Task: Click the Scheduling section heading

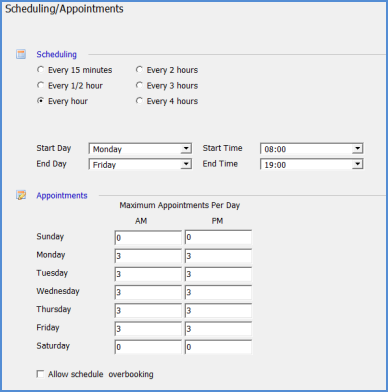Action: coord(56,54)
